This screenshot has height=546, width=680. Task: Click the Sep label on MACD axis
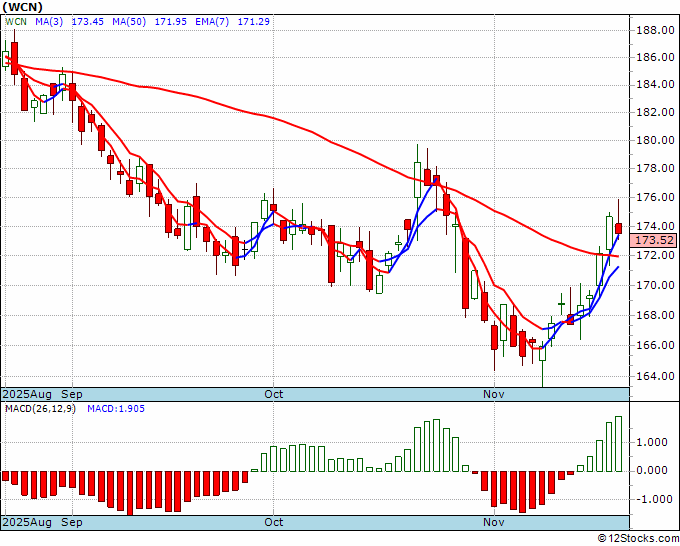72,522
